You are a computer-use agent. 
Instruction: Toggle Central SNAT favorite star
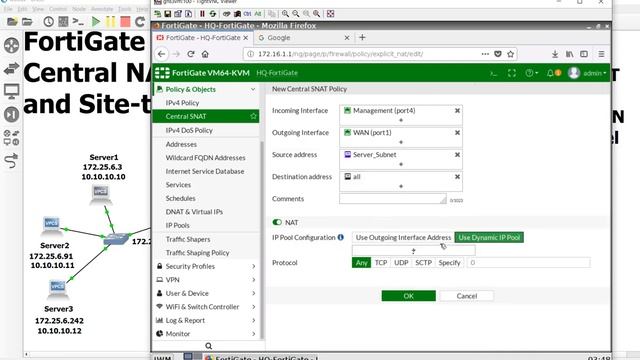pos(253,116)
